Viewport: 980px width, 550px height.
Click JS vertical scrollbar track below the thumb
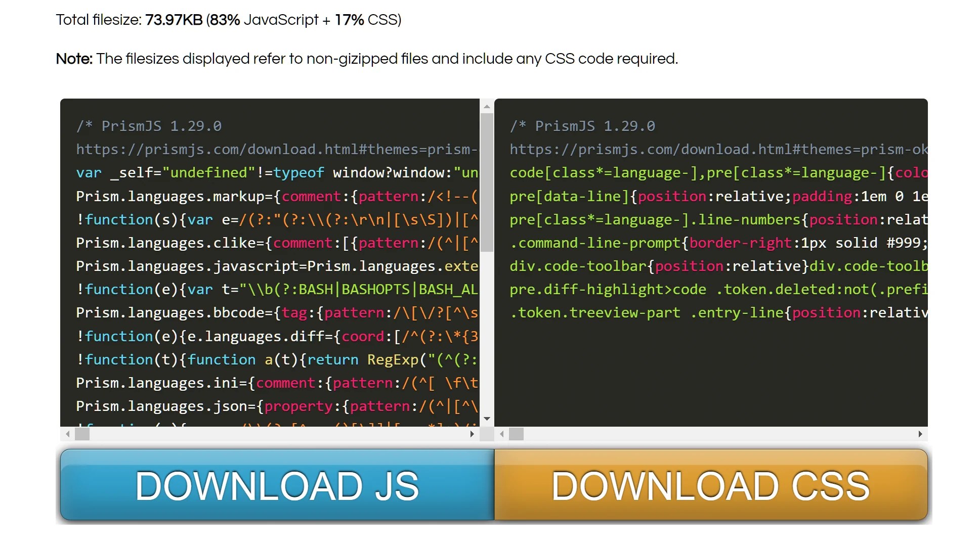coord(487,334)
